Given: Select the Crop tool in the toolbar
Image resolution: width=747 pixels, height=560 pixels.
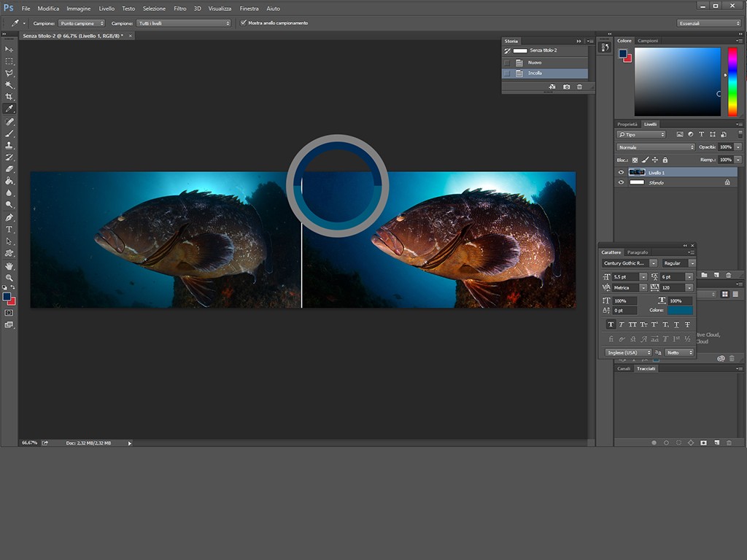Looking at the screenshot, I should (x=9, y=96).
